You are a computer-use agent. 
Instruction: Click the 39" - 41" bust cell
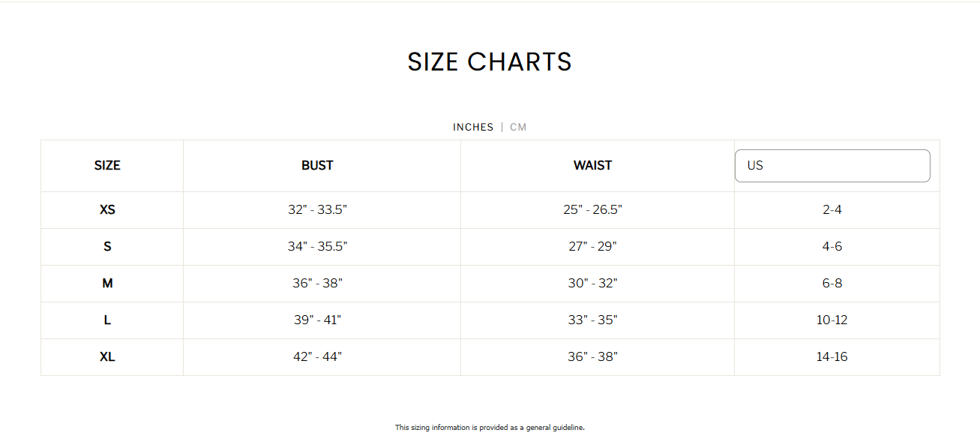point(318,320)
